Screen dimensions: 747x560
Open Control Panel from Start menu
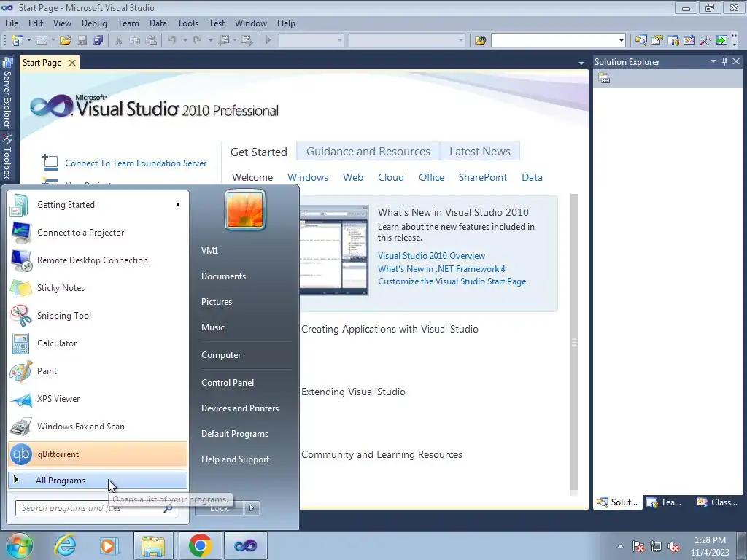[x=228, y=383]
